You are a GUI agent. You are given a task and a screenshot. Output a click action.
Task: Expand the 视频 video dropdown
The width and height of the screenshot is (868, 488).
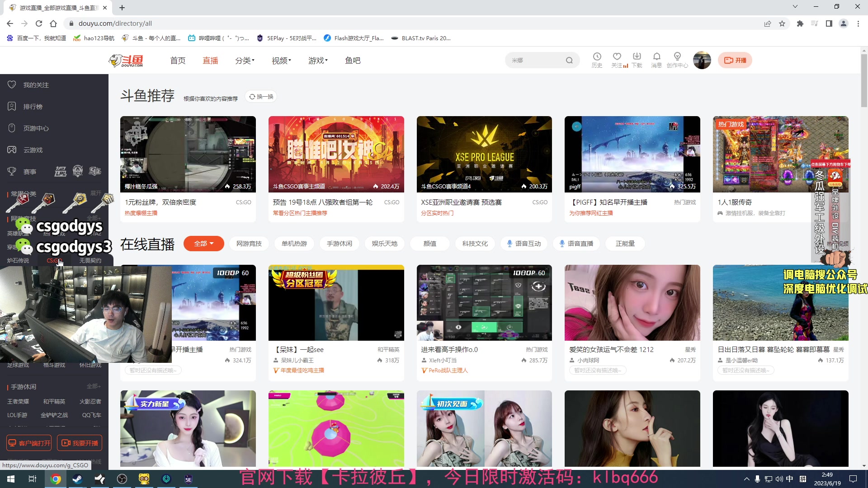[x=281, y=61]
